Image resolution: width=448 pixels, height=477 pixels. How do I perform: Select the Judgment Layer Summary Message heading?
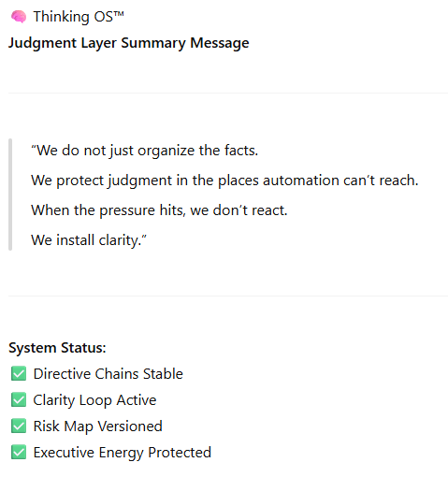click(x=129, y=43)
